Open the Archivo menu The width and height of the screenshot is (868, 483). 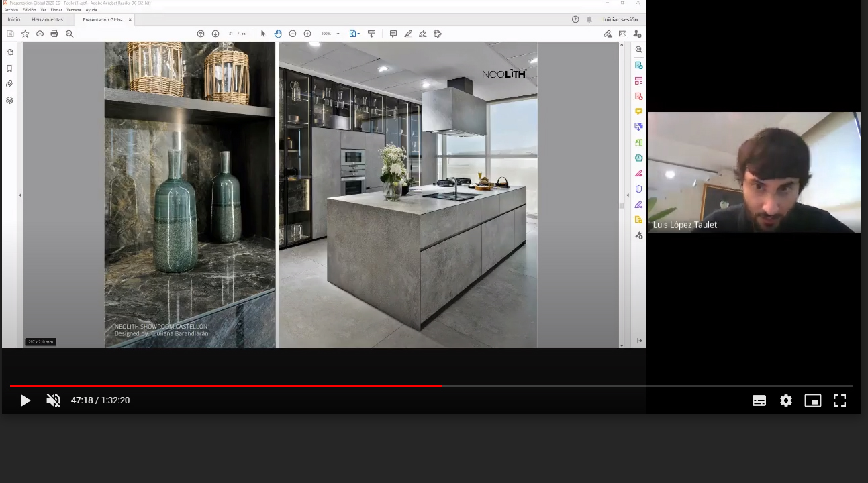point(11,10)
